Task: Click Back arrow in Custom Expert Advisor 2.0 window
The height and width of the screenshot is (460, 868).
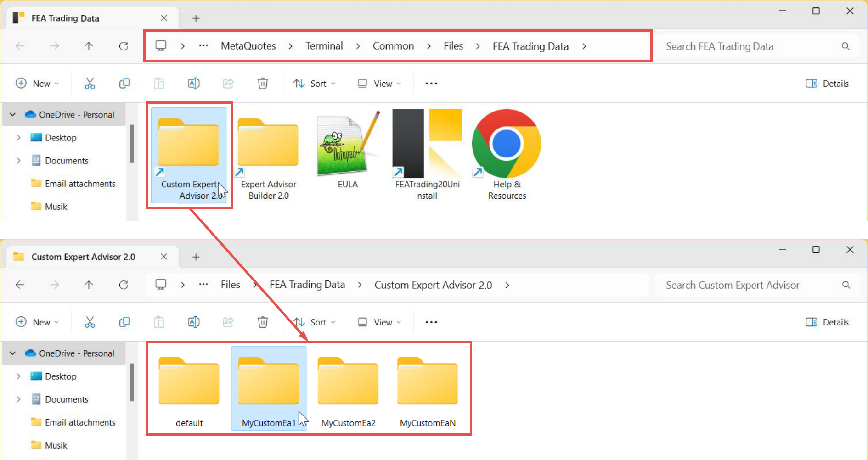Action: point(20,285)
